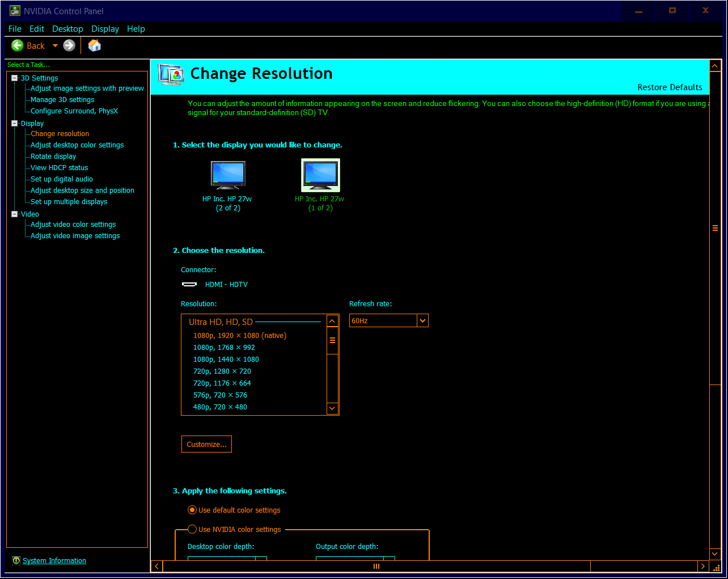Viewport: 728px width, 579px height.
Task: Open Rotate display
Action: coord(53,157)
